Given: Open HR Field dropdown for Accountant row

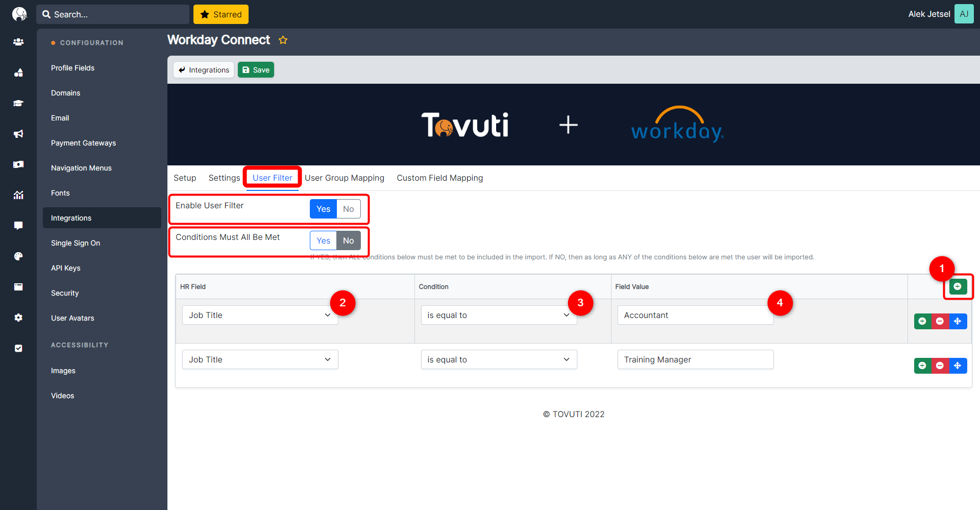Looking at the screenshot, I should (x=260, y=315).
